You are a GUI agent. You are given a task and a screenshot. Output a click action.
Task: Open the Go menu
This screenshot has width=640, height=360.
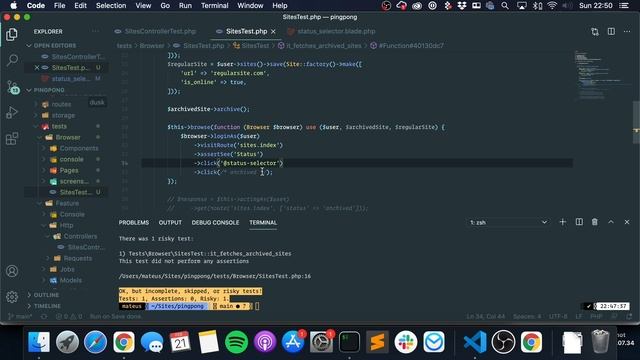pyautogui.click(x=165, y=6)
